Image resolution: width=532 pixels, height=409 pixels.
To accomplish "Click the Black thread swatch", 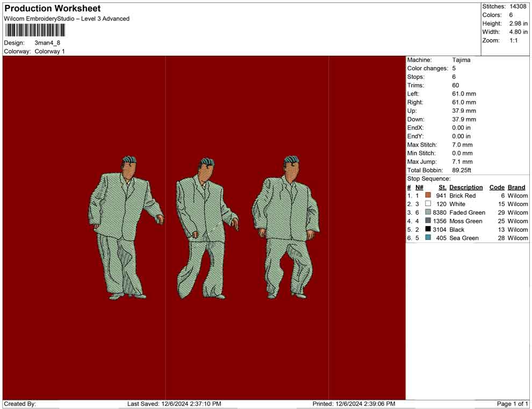I will point(428,230).
